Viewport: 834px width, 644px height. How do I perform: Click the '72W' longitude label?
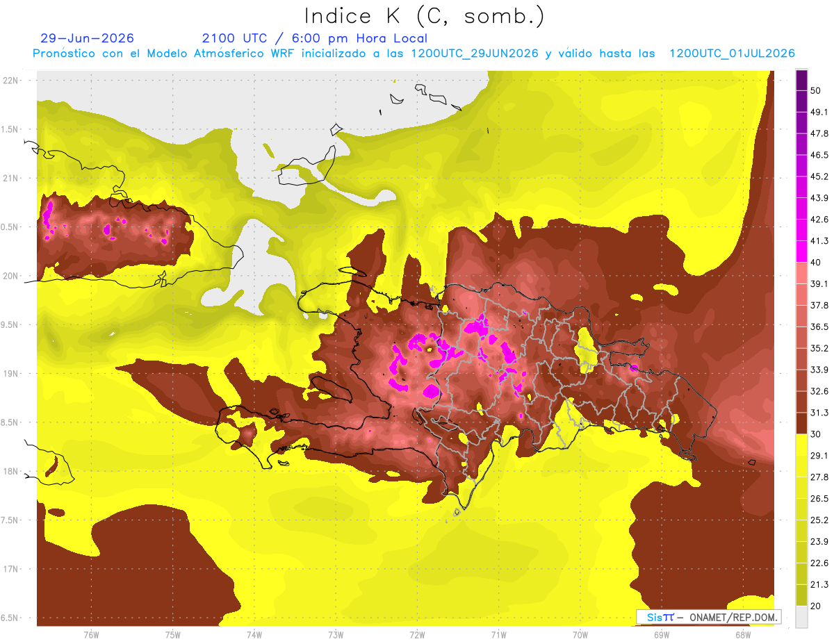click(417, 635)
